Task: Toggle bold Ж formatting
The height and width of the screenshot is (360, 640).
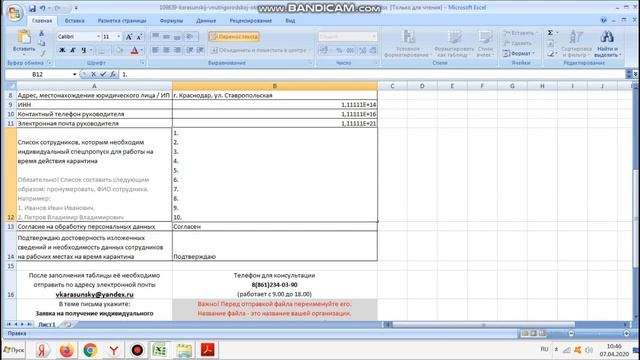Action: [62, 50]
